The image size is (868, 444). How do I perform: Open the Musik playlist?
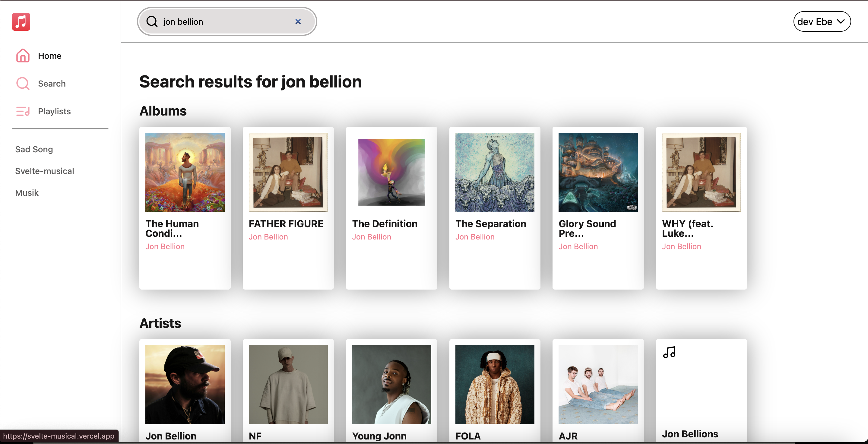[27, 193]
